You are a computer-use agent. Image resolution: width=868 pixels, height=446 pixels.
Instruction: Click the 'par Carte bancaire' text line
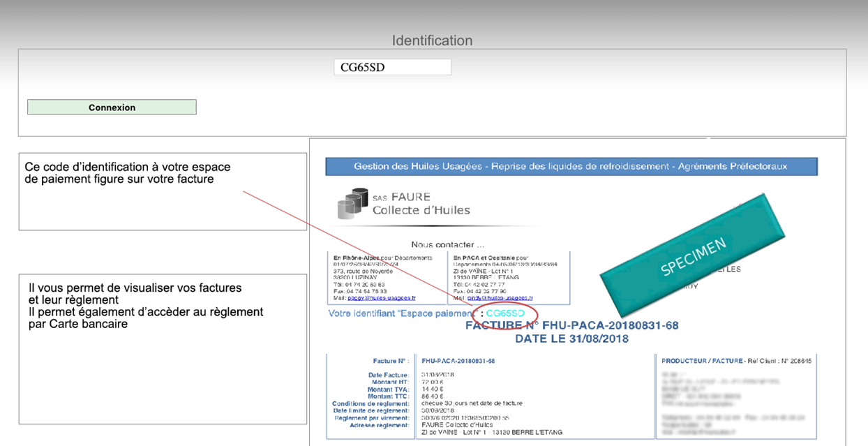[78, 324]
